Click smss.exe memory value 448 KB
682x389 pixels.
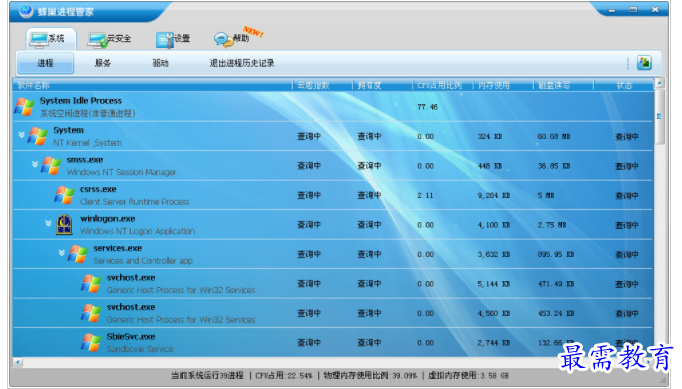point(490,166)
